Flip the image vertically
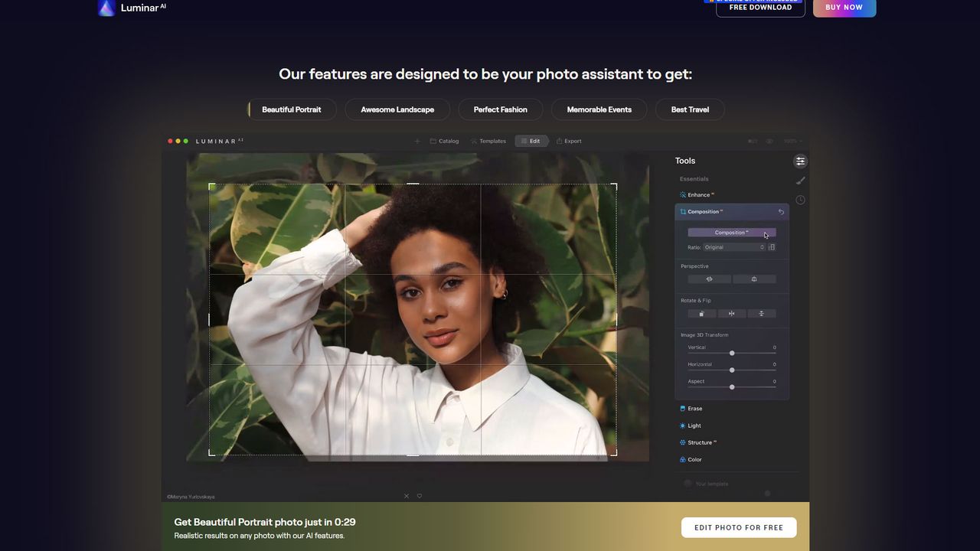The height and width of the screenshot is (551, 980). (761, 314)
